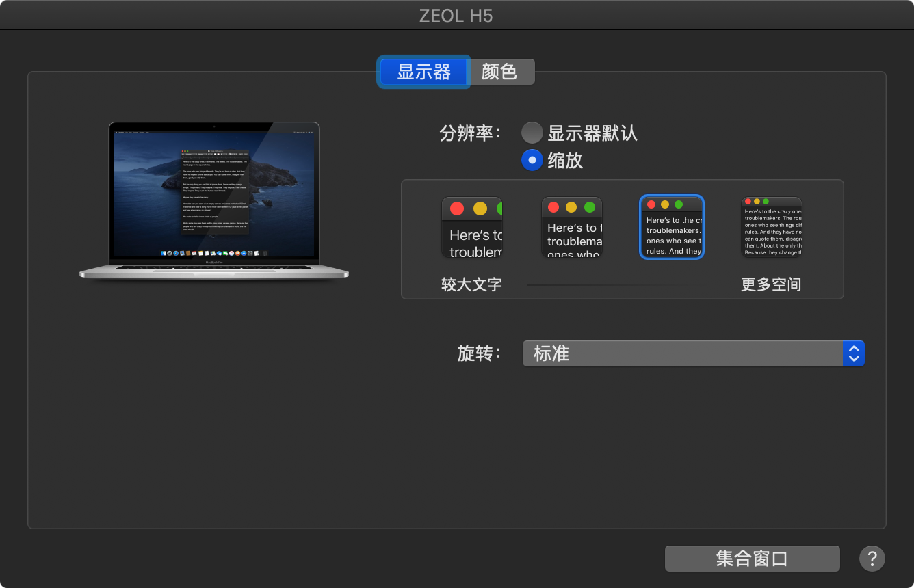The height and width of the screenshot is (588, 914).
Task: Click the 集合窗口 button
Action: coord(752,559)
